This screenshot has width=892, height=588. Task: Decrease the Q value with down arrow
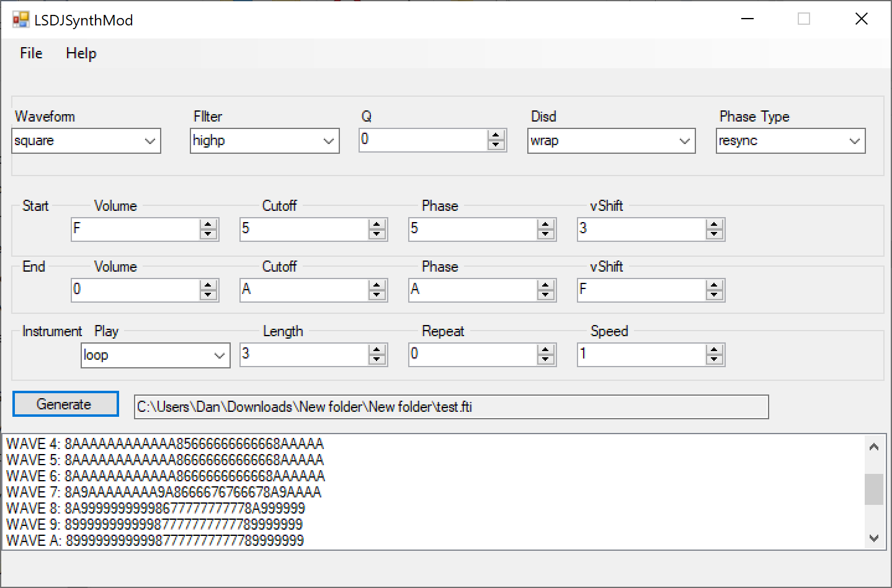(x=496, y=145)
